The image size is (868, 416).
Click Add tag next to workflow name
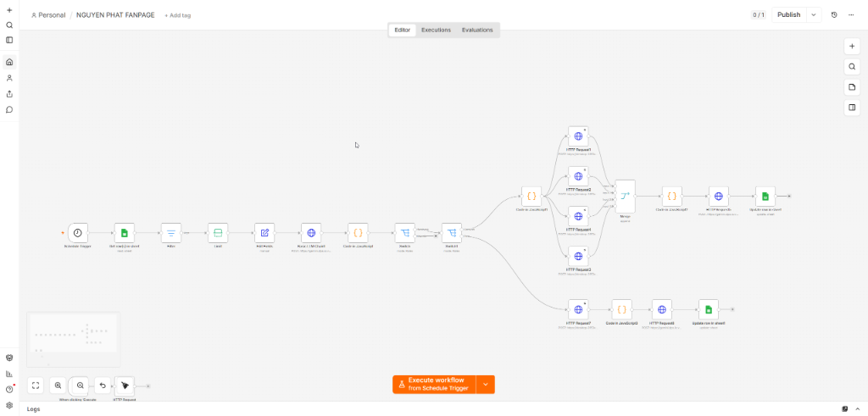pyautogui.click(x=178, y=15)
